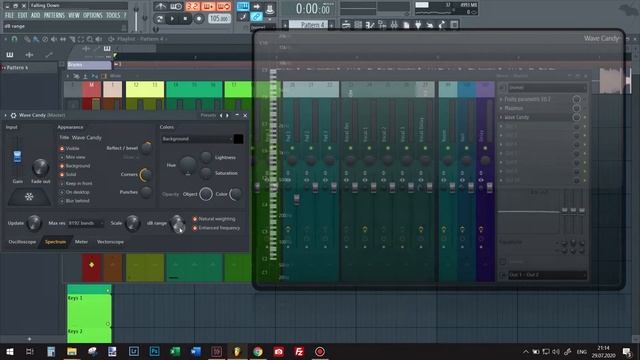Toggle the recording countdown 3.2 button

[x=193, y=6]
